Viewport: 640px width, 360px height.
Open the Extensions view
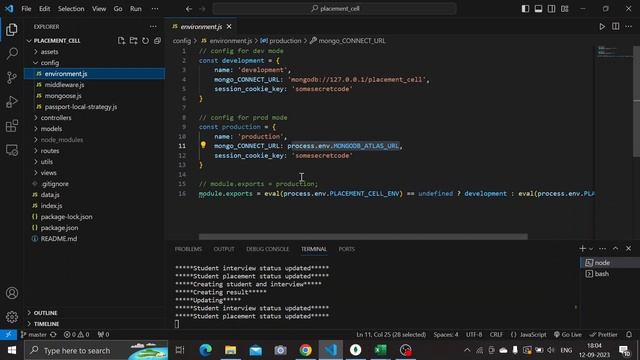(12, 126)
